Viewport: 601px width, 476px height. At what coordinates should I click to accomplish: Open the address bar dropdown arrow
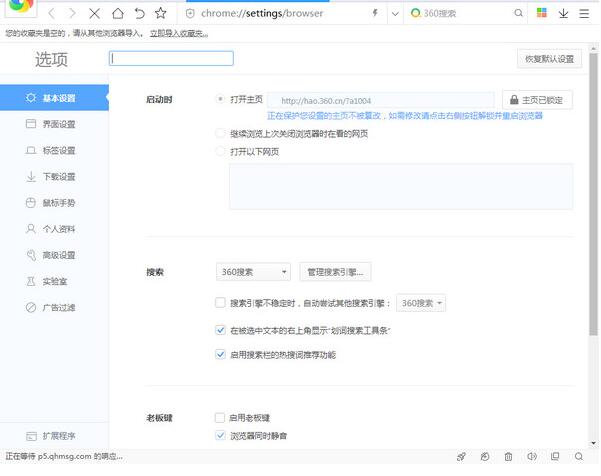[x=395, y=14]
